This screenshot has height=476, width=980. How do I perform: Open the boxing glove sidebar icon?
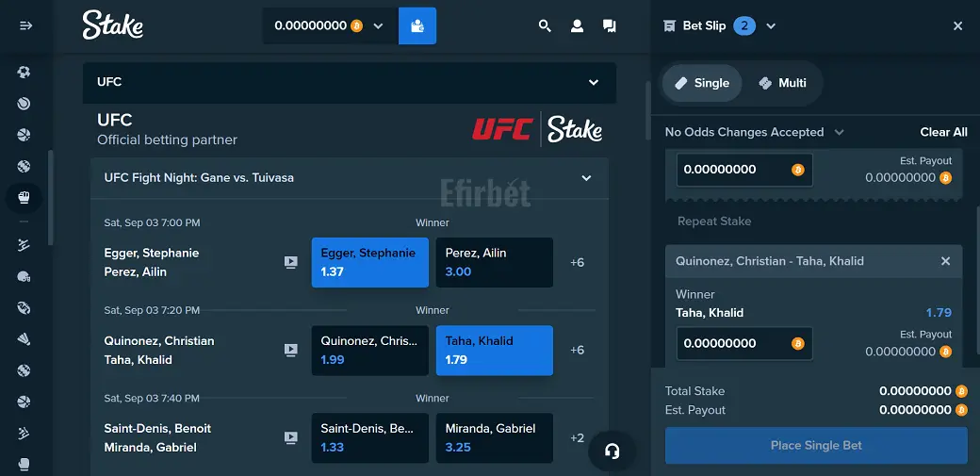coord(24,464)
